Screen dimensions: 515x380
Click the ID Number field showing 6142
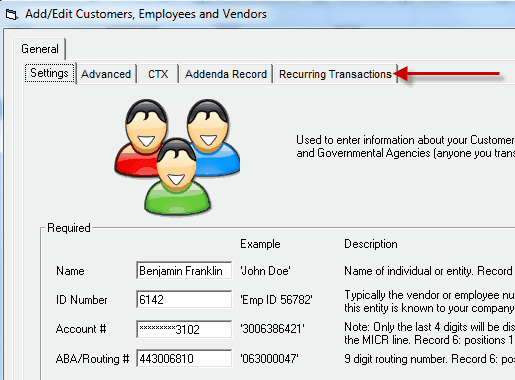pyautogui.click(x=184, y=299)
